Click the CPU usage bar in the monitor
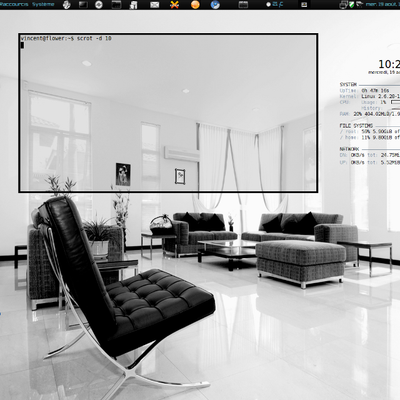Image resolution: width=400 pixels, height=400 pixels. [x=395, y=102]
